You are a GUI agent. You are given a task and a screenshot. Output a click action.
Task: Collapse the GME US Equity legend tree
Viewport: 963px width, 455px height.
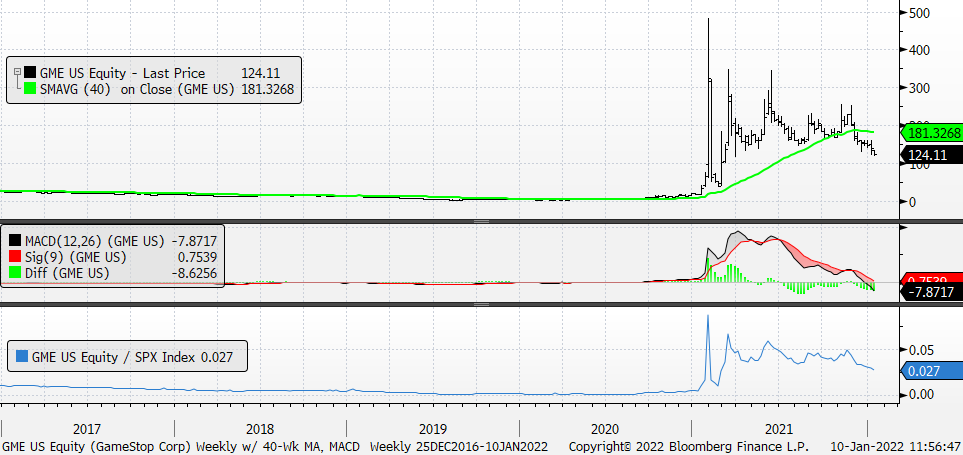[17, 71]
